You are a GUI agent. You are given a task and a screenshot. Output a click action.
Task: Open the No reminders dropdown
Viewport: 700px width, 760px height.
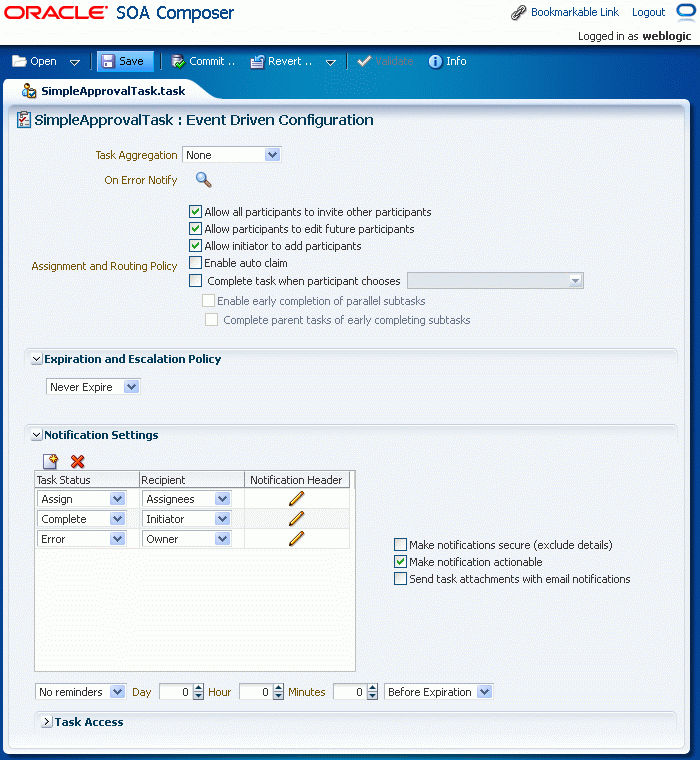[80, 692]
